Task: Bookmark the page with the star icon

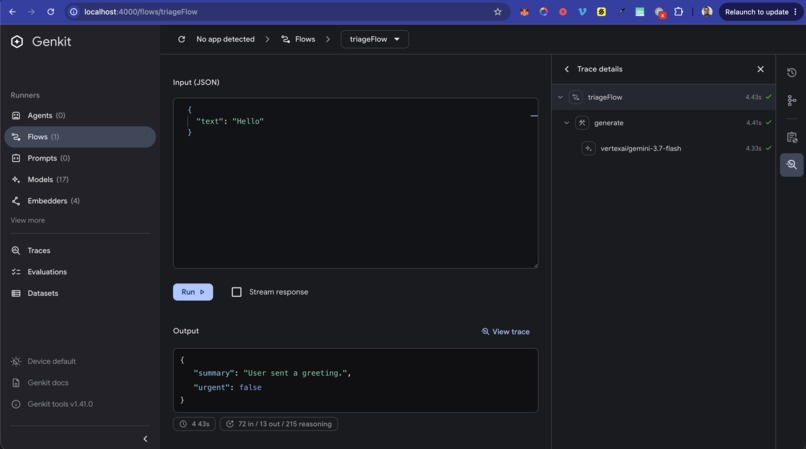Action: (x=498, y=12)
